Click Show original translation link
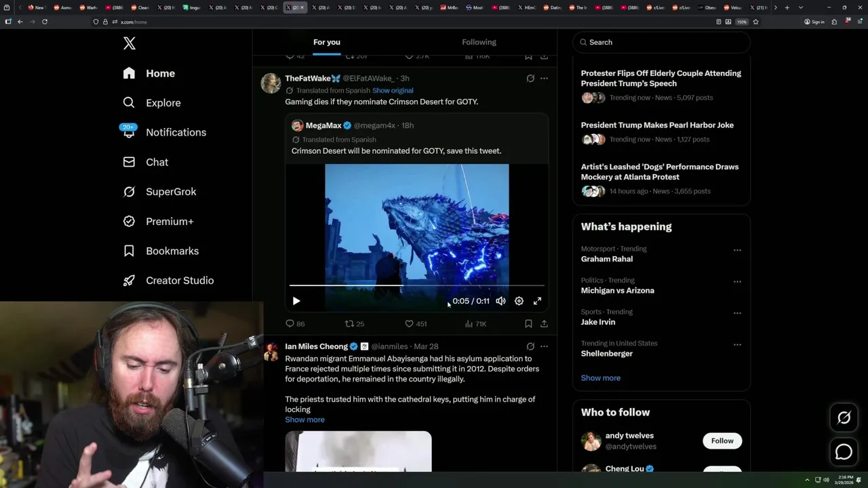The height and width of the screenshot is (488, 868). (x=393, y=90)
